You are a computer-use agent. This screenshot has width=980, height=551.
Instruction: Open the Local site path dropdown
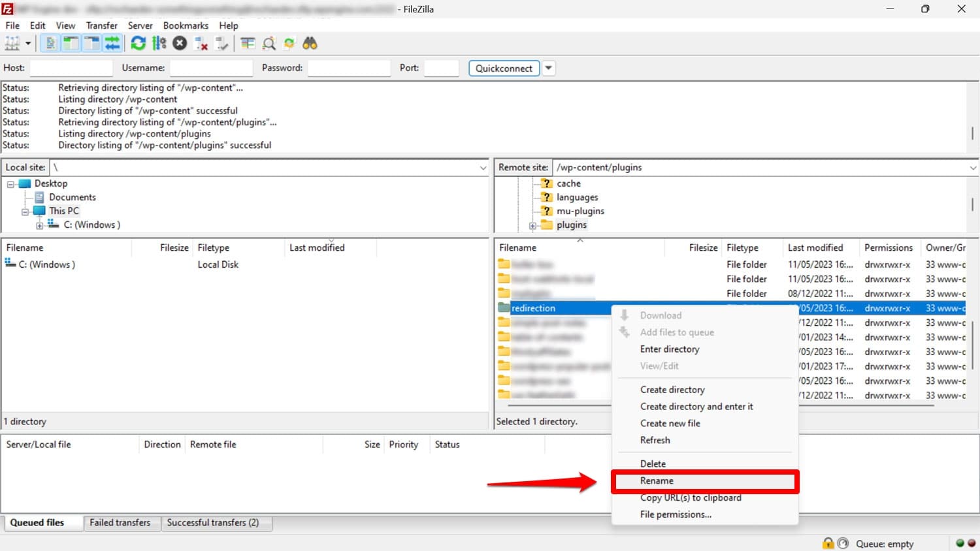point(483,168)
